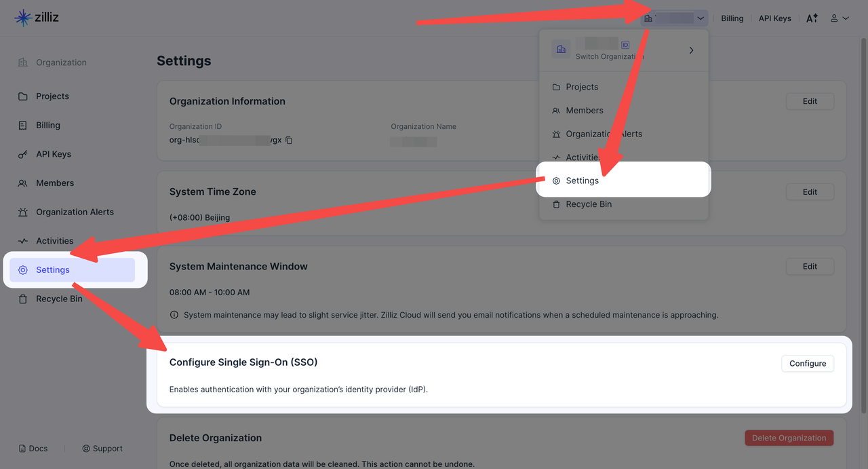Click the API Keys key icon in sidebar
Image resolution: width=868 pixels, height=469 pixels.
(23, 155)
